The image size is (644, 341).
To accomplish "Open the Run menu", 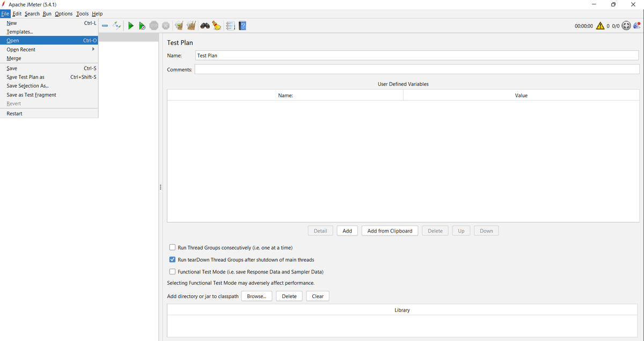I will coord(47,13).
